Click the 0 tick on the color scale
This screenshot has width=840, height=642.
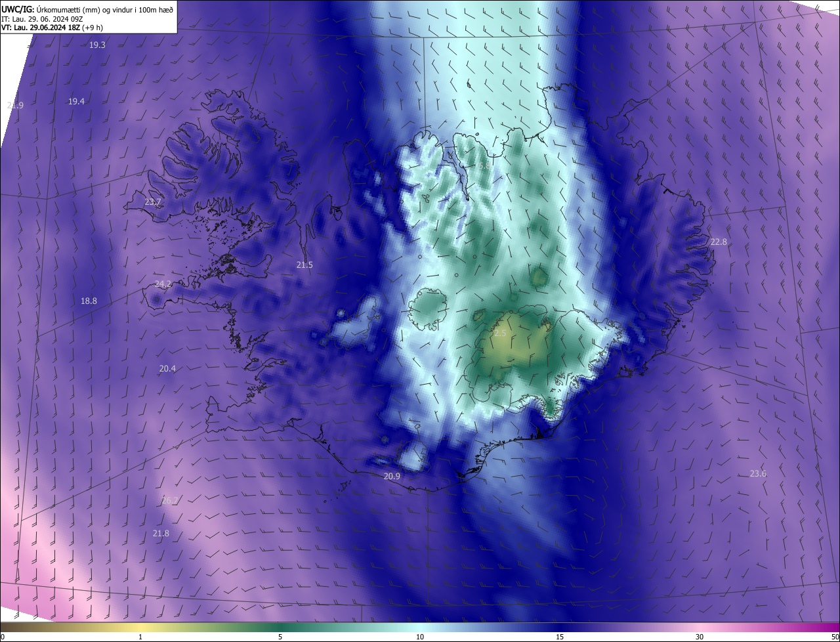(3, 637)
